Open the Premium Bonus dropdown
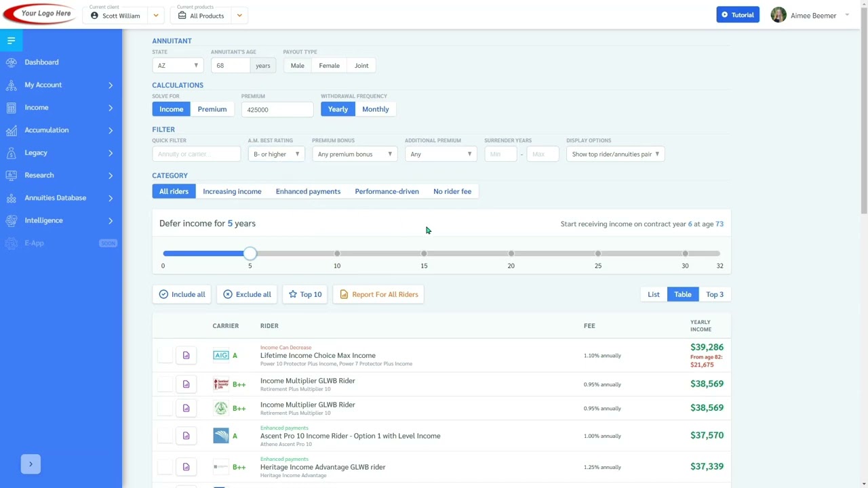Screen dimensions: 868x488 [355, 154]
